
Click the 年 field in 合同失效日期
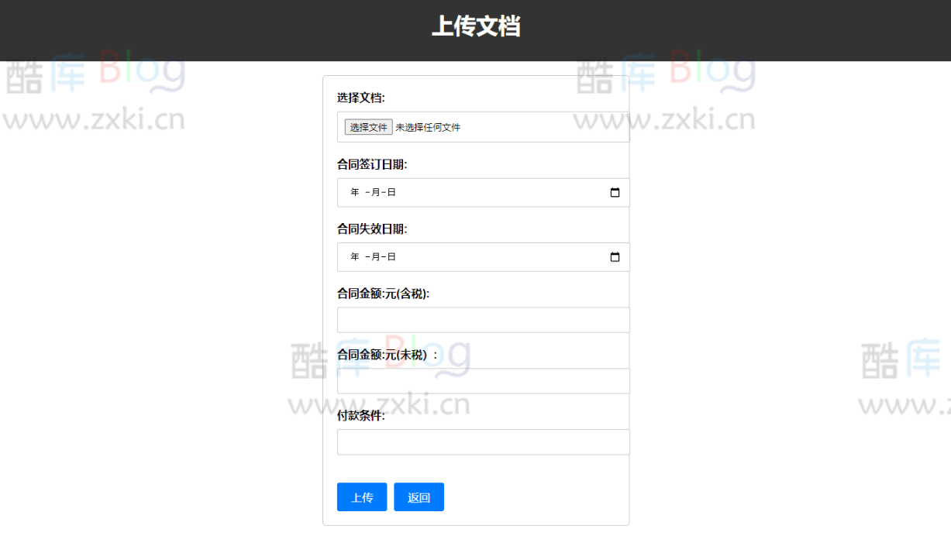353,256
